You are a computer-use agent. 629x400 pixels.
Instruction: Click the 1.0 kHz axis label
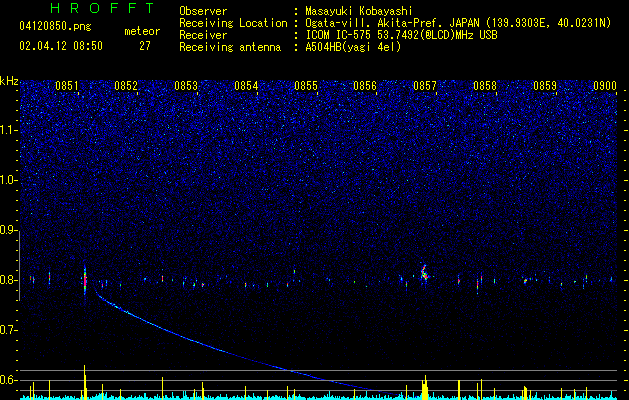click(x=8, y=180)
